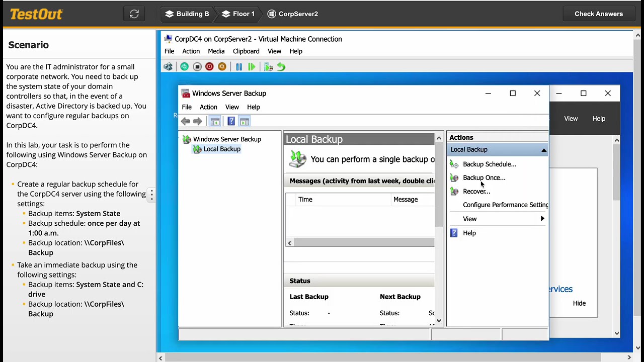Click Check Answers button

[599, 14]
